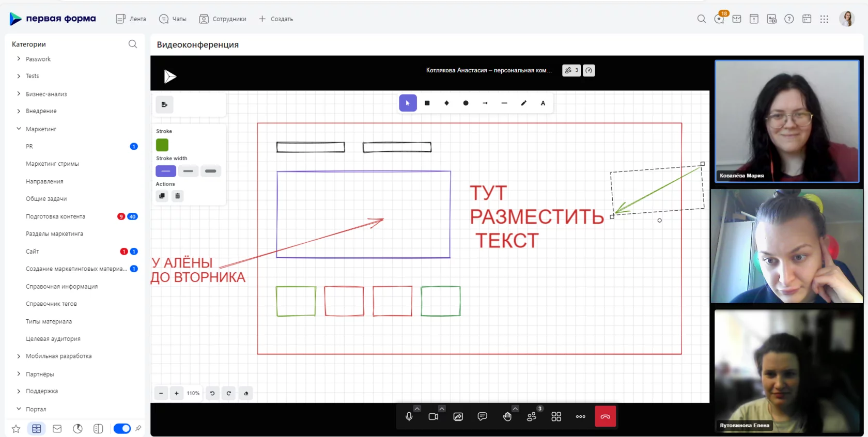
Task: Click Ковалёва Мария's video thumbnail
Action: coord(786,121)
